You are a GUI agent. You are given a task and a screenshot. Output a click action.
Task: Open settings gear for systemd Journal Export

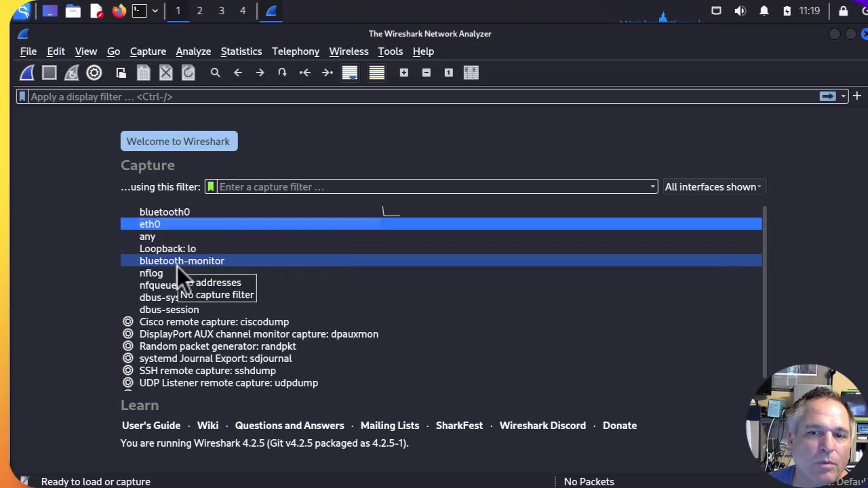[x=127, y=359]
